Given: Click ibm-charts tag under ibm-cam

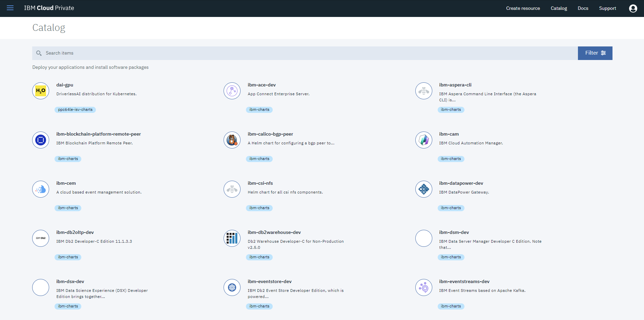Looking at the screenshot, I should (451, 159).
